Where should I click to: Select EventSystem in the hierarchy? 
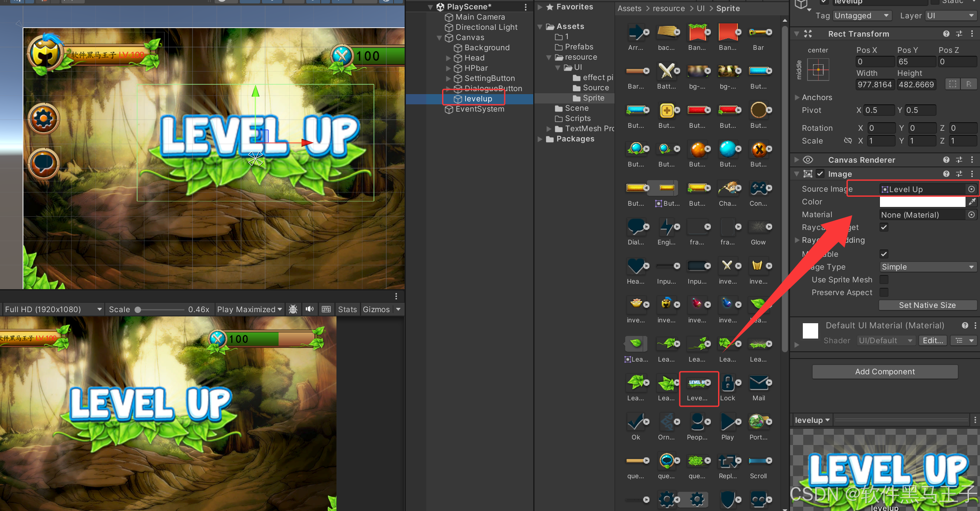click(x=480, y=109)
